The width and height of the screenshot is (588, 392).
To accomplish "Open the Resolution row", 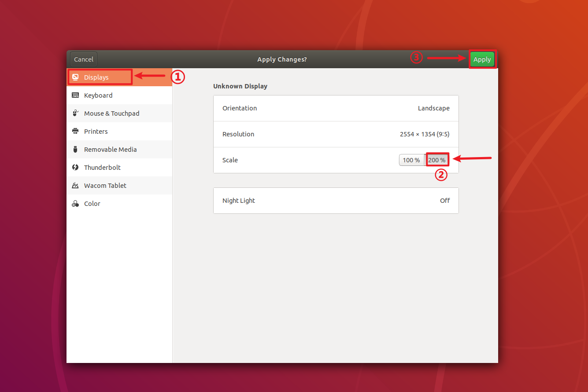I will (336, 134).
